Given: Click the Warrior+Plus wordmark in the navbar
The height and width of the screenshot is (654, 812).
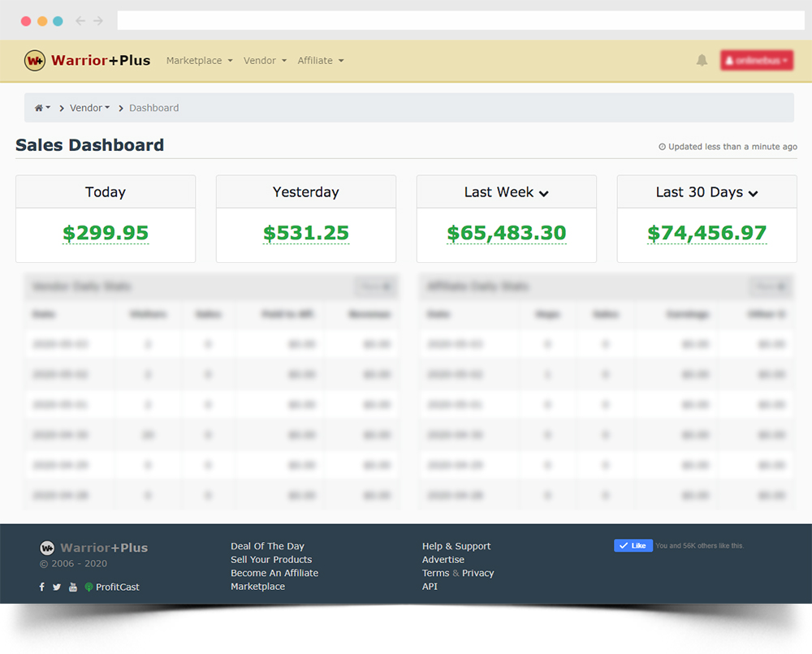Looking at the screenshot, I should click(x=101, y=61).
